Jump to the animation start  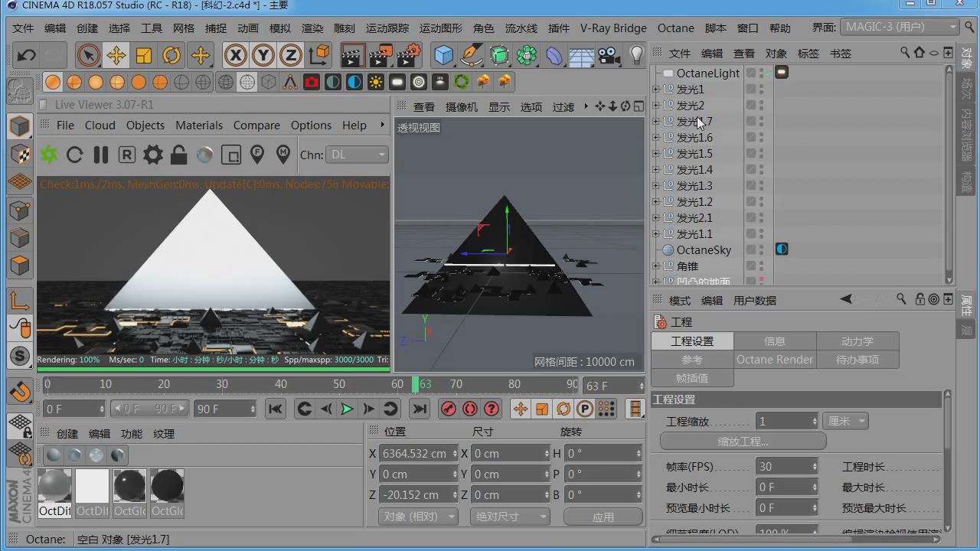click(276, 409)
